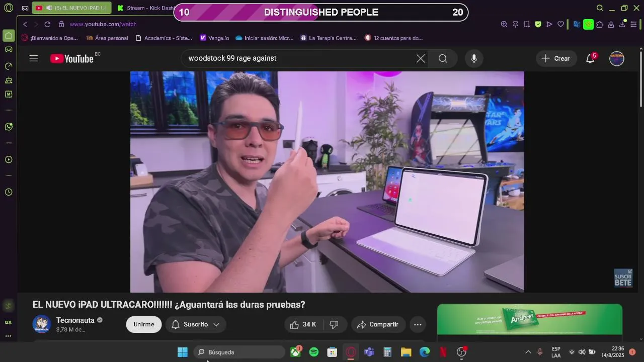Click the Compartir share button
The height and width of the screenshot is (362, 644).
[x=378, y=324]
